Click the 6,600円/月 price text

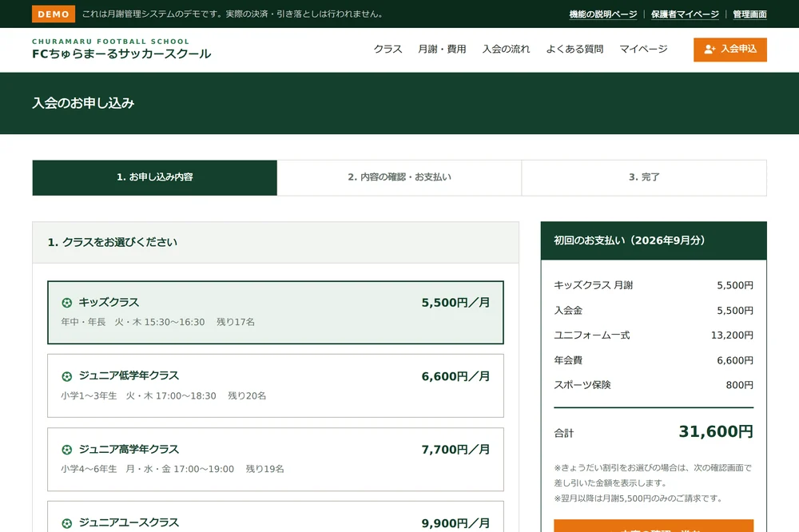click(455, 376)
